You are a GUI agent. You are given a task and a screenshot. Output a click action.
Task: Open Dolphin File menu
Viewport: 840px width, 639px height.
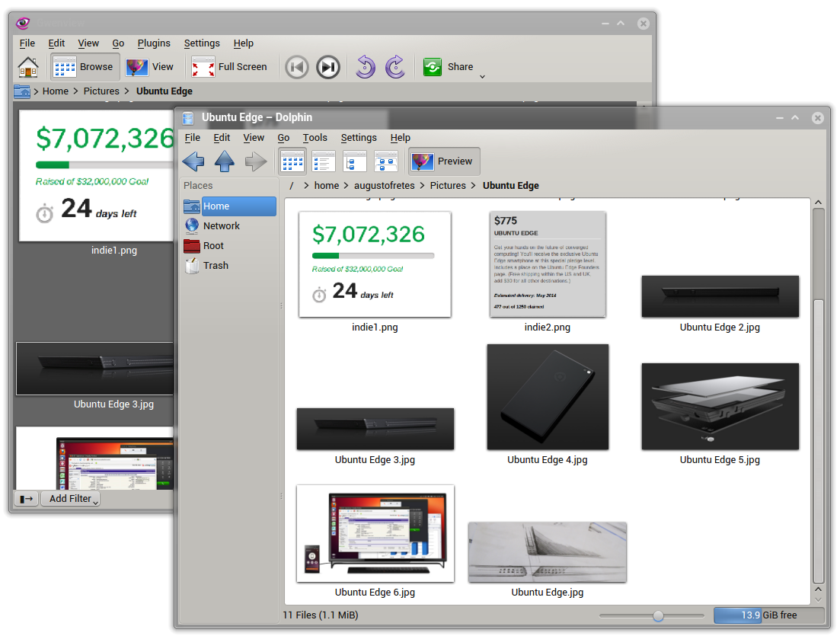pos(193,138)
